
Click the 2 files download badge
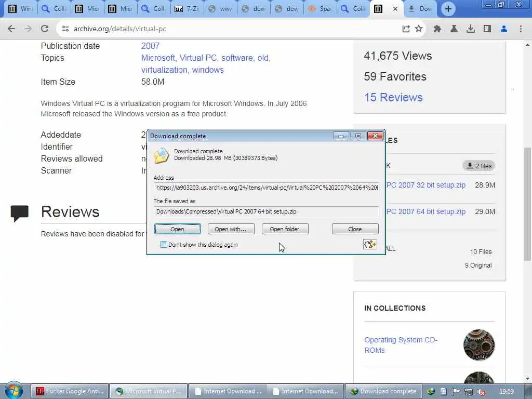(478, 166)
